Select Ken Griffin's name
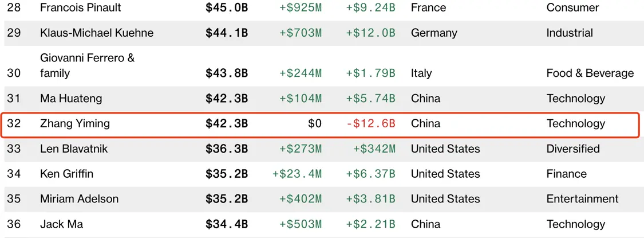 coord(66,174)
